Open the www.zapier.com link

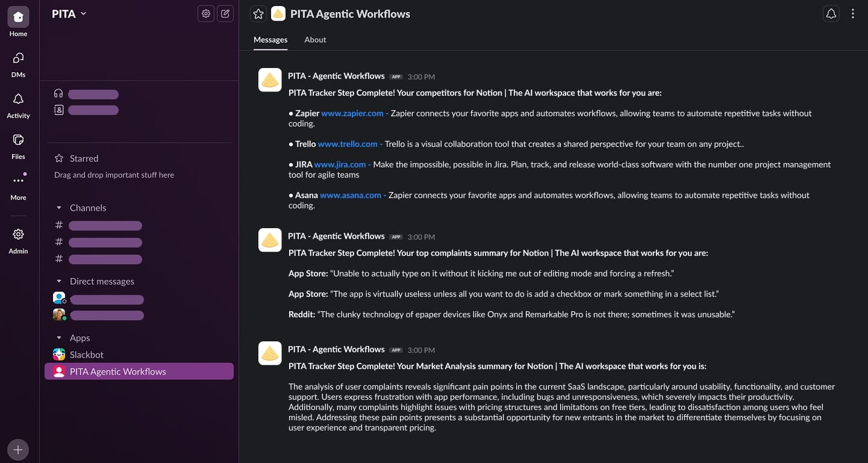pos(352,113)
